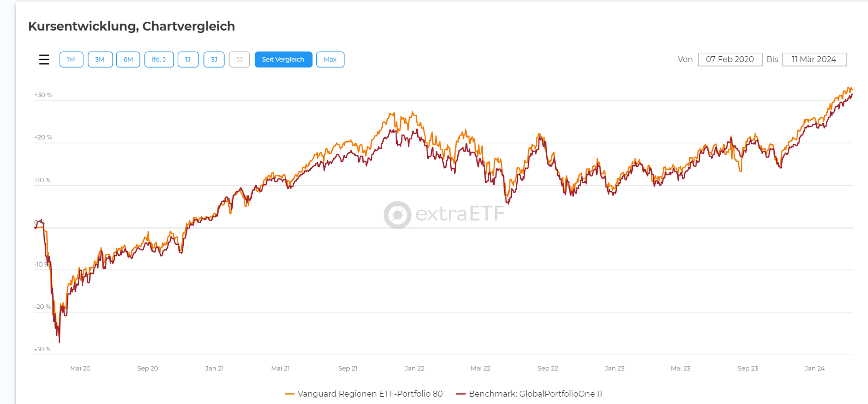The width and height of the screenshot is (868, 404).
Task: Click the +30 % y-axis label
Action: (43, 95)
